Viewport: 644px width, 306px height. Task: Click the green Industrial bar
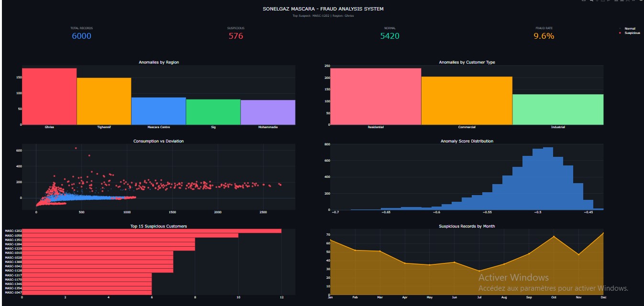coord(558,109)
